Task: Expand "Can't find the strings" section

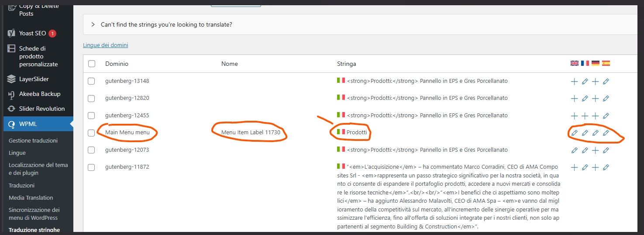Action: click(93, 24)
